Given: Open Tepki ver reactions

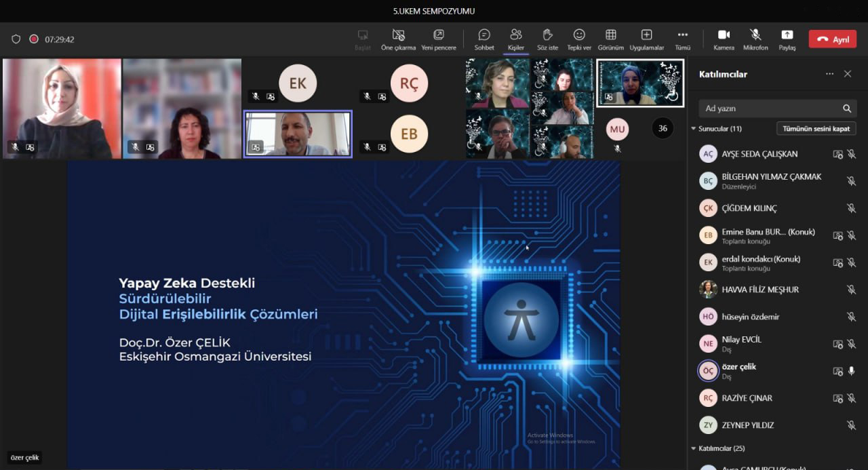Looking at the screenshot, I should (578, 39).
